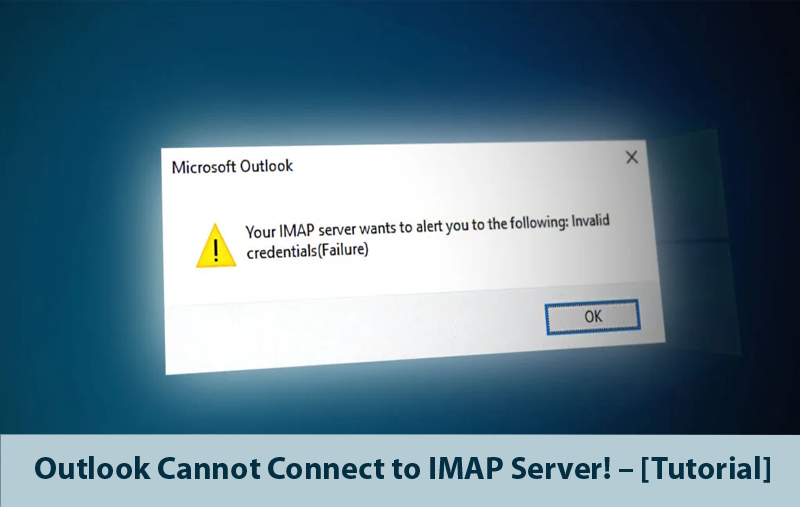Click the OK button in the dialog

tap(592, 317)
